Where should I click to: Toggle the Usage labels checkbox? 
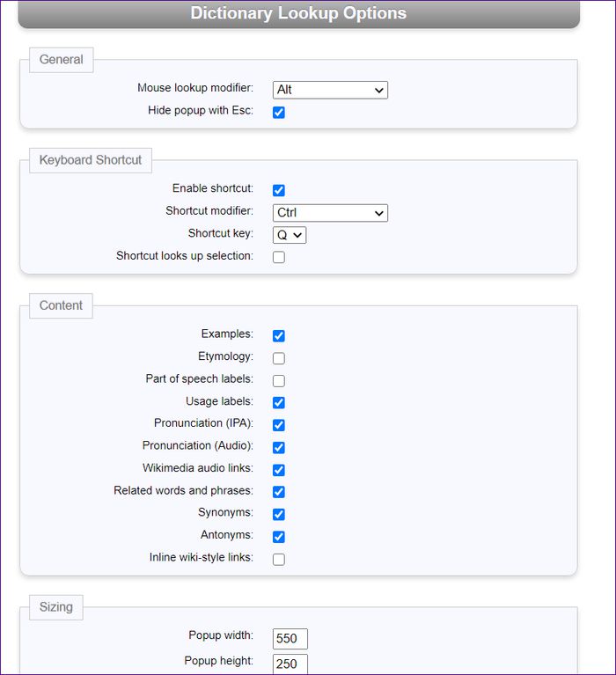point(279,402)
